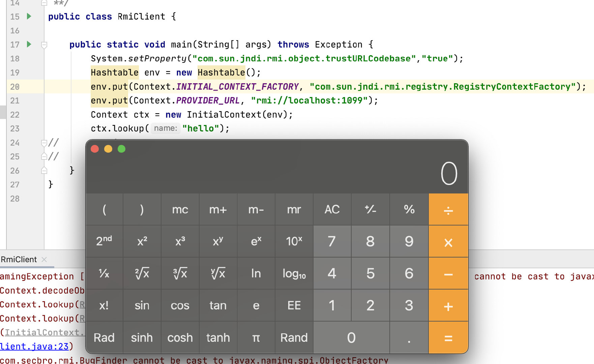This screenshot has width=594, height=364.
Task: Collapse the main method fold marker
Action: 44,45
